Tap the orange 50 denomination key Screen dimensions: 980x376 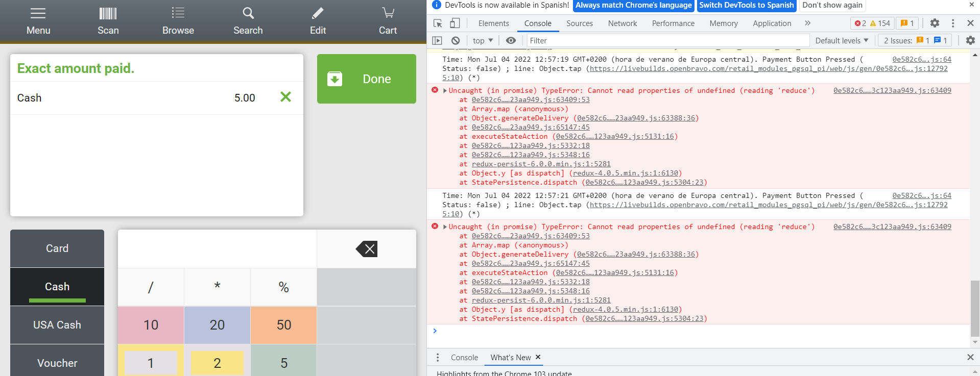click(283, 325)
